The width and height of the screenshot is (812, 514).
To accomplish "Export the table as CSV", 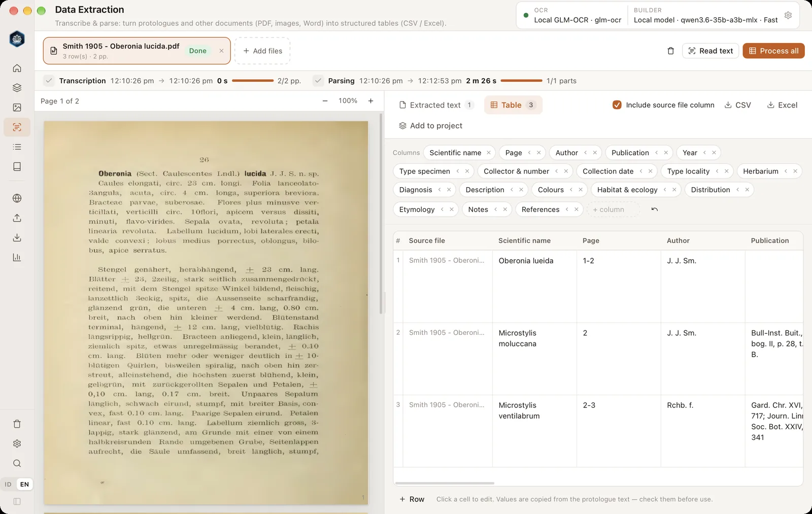I will pyautogui.click(x=737, y=105).
